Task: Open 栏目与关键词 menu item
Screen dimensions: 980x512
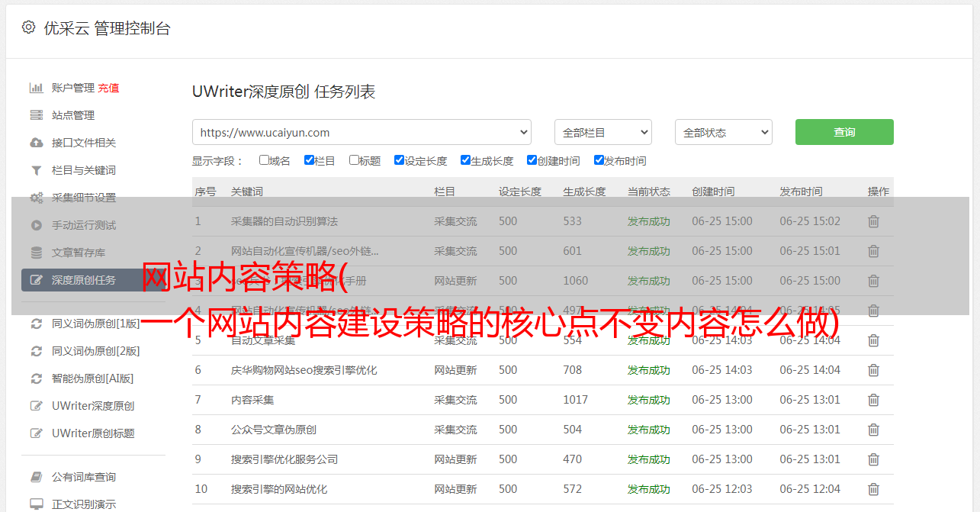Action: tap(84, 170)
